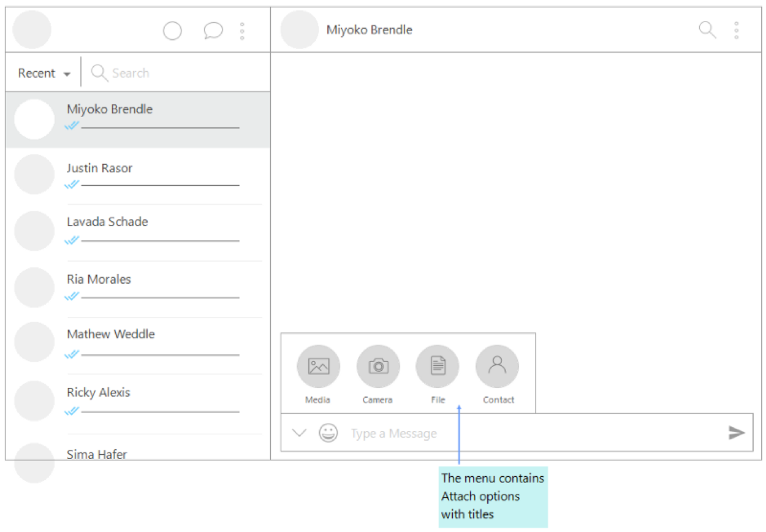Viewport: 766px width, 532px height.
Task: Click Mathew Weddle's profile avatar
Action: pyautogui.click(x=34, y=343)
